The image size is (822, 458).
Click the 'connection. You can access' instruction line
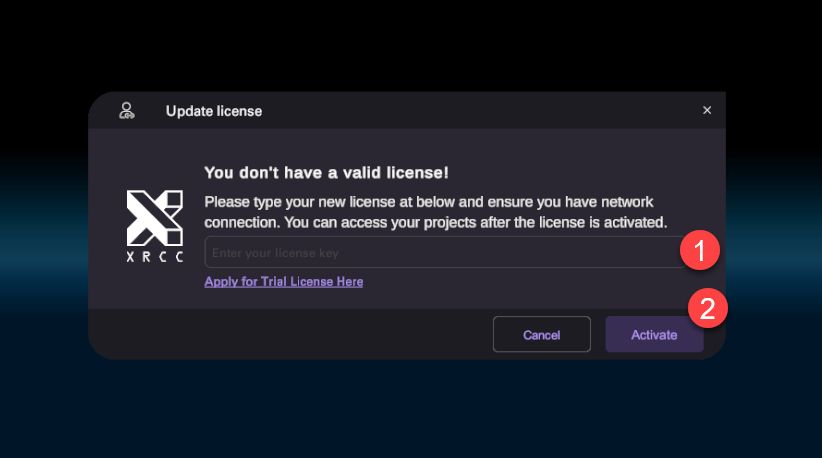pyautogui.click(x=435, y=221)
